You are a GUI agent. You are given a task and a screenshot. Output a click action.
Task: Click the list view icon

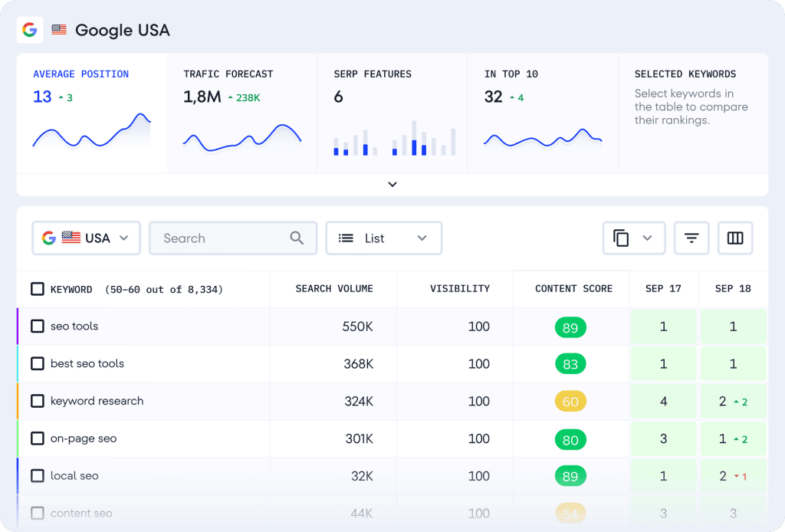(x=346, y=238)
